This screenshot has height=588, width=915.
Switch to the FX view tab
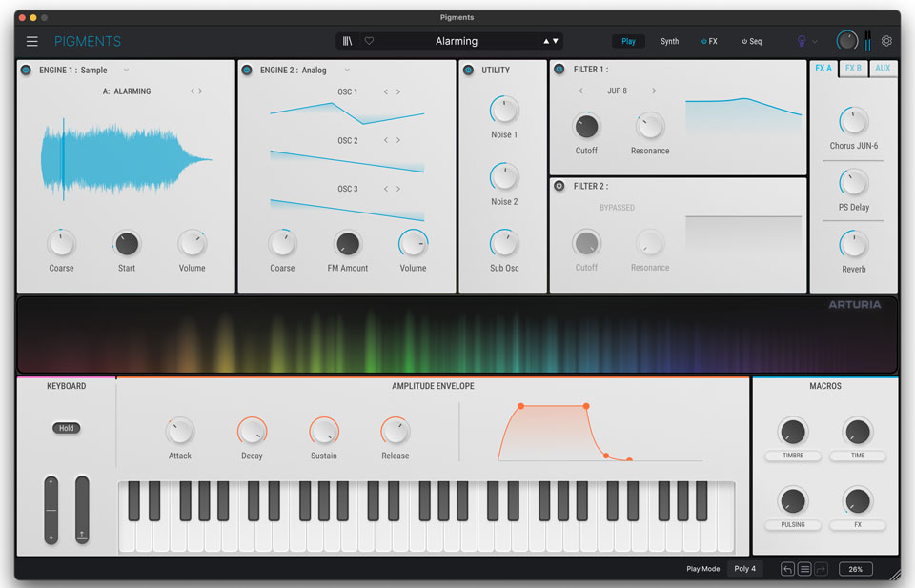pos(709,41)
